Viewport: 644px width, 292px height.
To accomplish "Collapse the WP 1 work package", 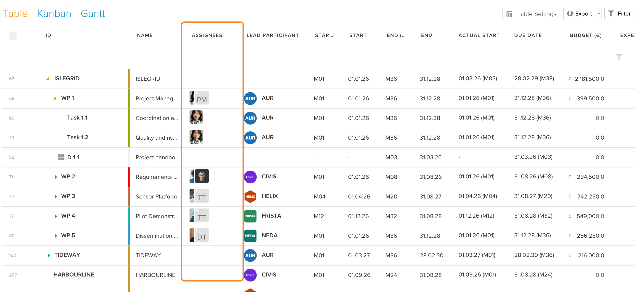I will 55,98.
